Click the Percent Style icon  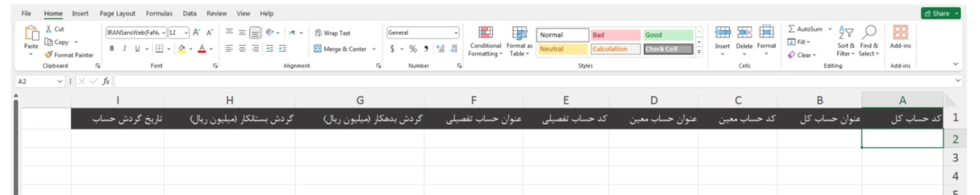(x=413, y=49)
